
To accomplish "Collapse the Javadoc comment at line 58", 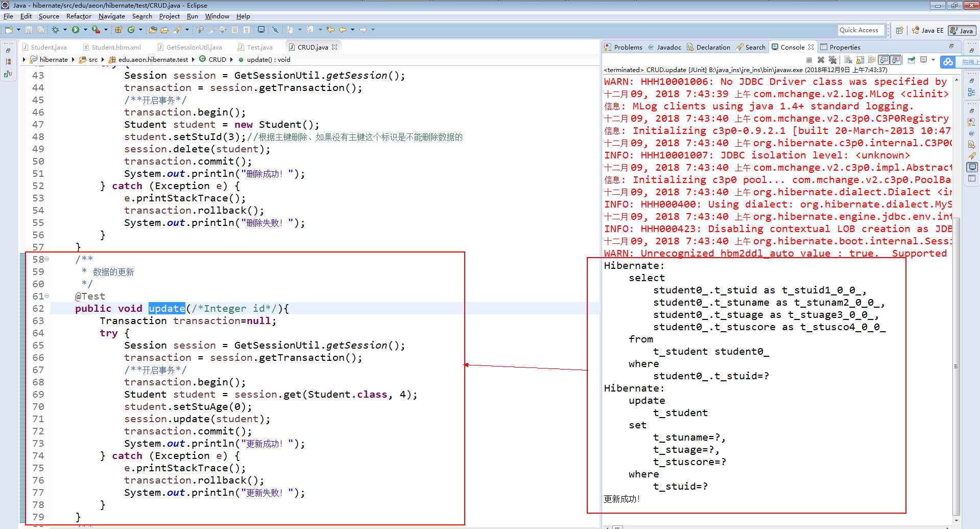I will click(47, 259).
